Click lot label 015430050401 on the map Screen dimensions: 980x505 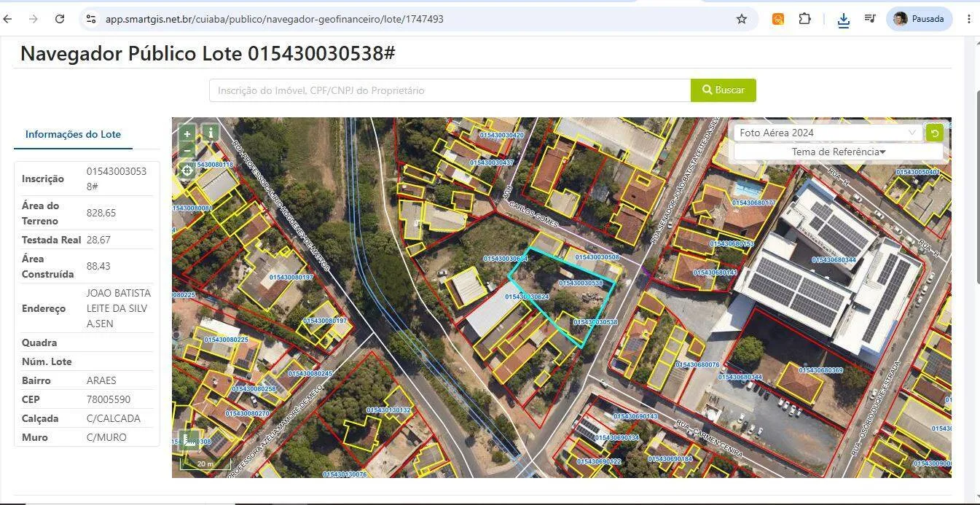[917, 172]
